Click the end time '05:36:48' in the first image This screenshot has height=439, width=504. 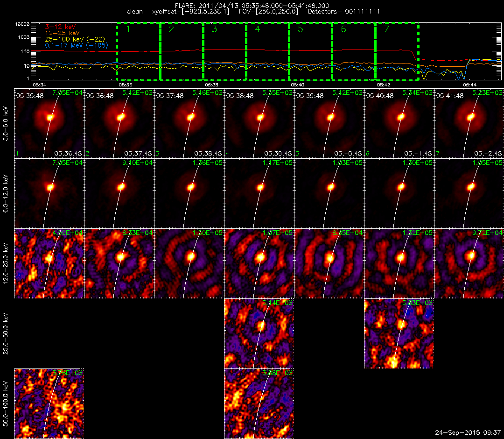point(68,154)
